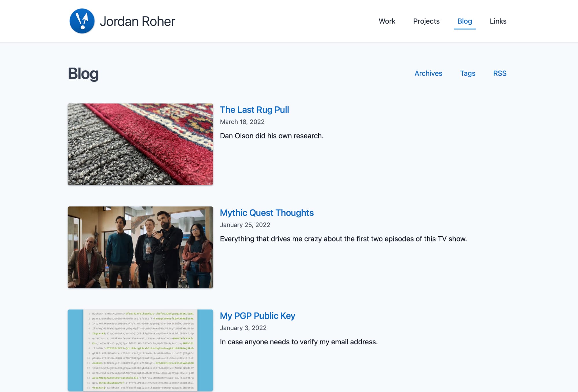The image size is (578, 392).
Task: Navigate to the Projects menu item
Action: (x=426, y=21)
